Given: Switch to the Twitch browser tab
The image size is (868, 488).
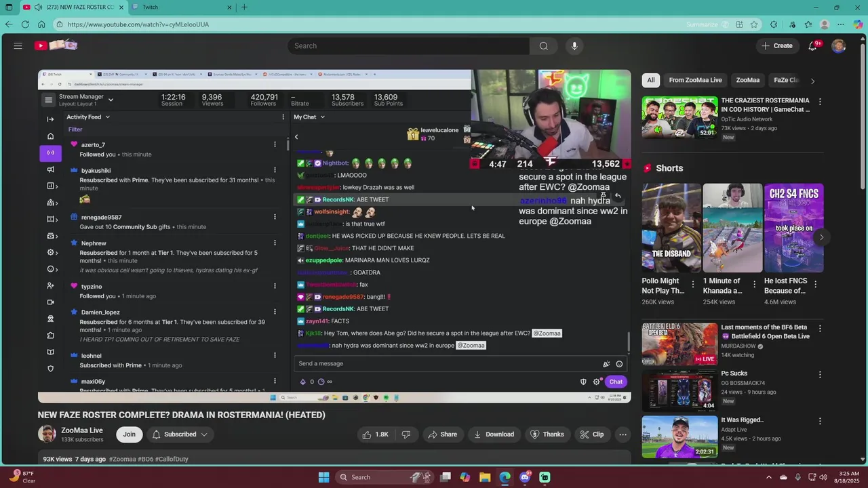Looking at the screenshot, I should pos(182,7).
